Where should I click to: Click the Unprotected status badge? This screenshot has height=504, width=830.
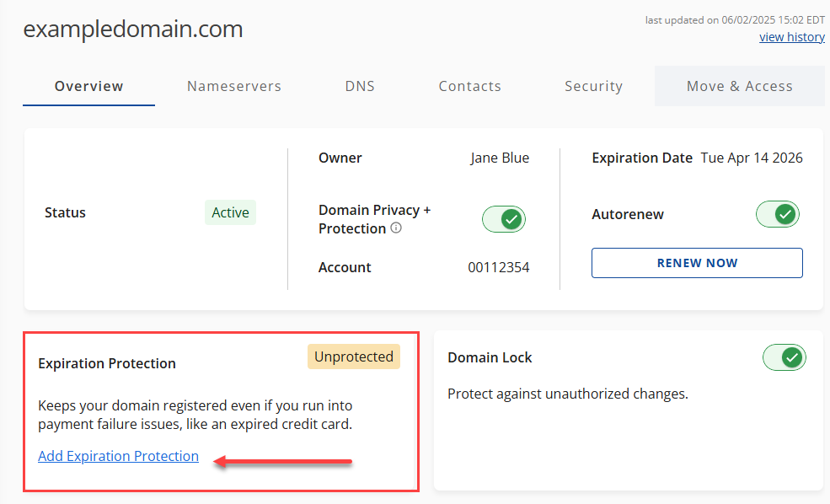(354, 357)
